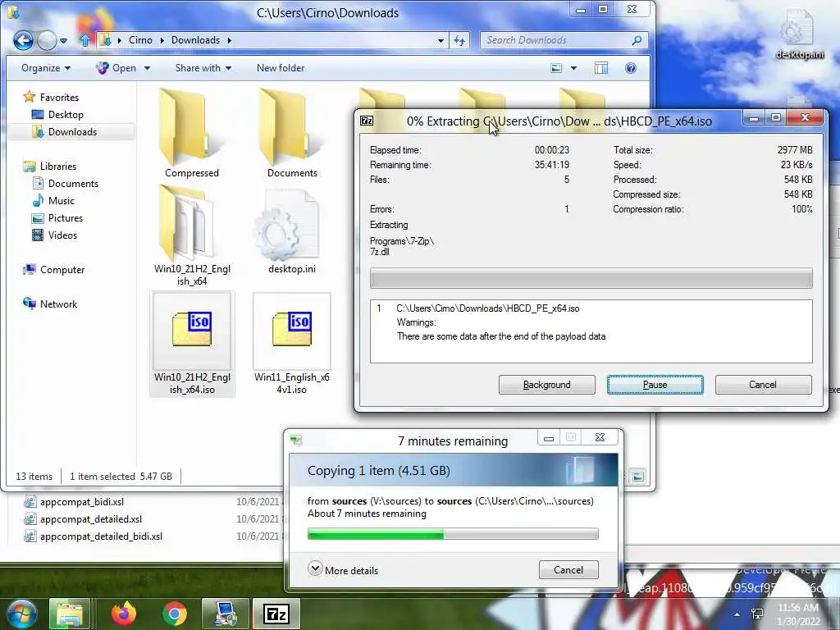Select Libraries in navigation pane
This screenshot has height=630, width=840.
click(49, 166)
